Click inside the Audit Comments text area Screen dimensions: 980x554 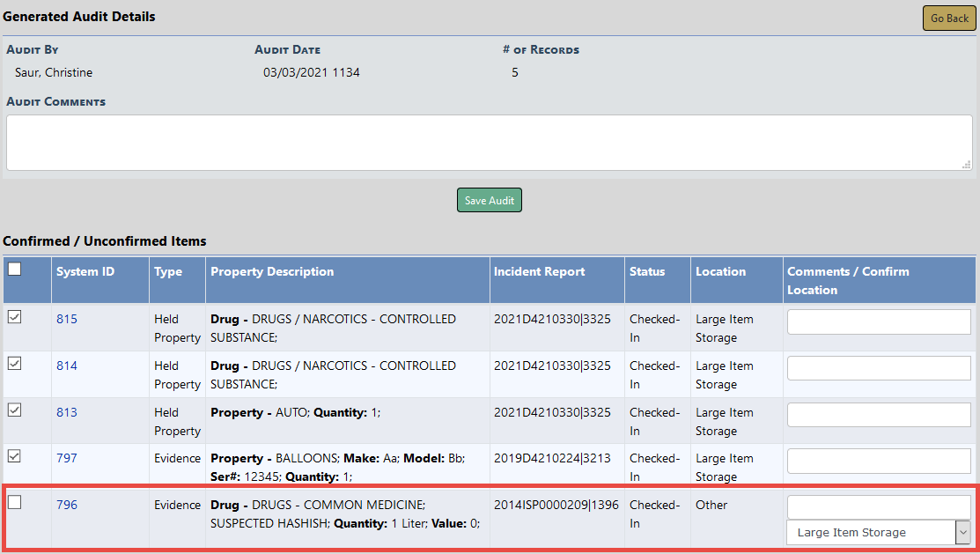click(x=489, y=143)
